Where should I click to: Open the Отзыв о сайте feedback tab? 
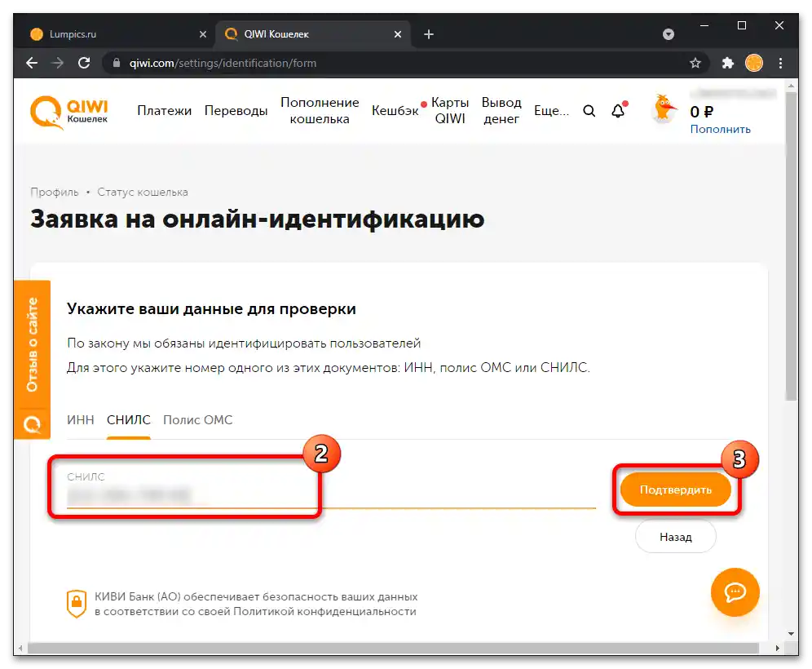point(32,344)
